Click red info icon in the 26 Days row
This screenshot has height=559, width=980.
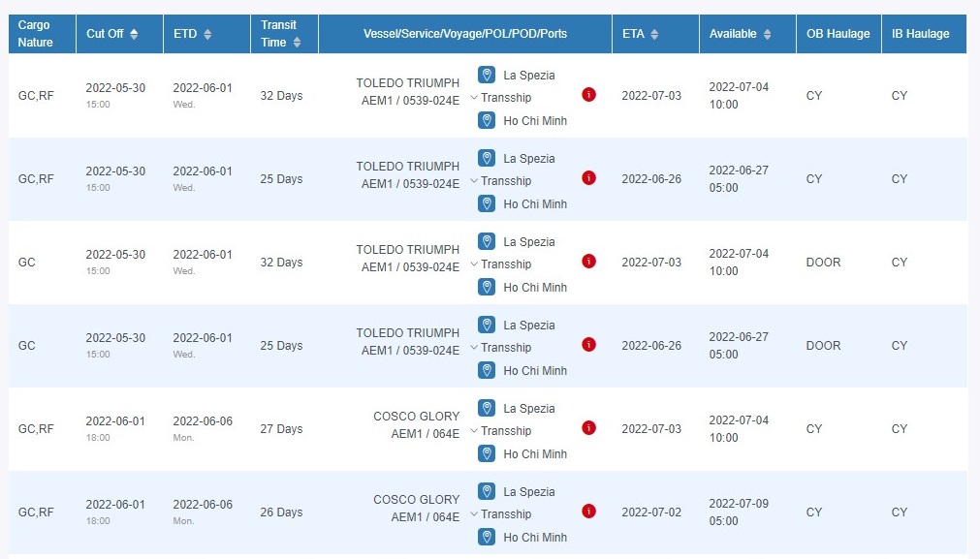588,512
